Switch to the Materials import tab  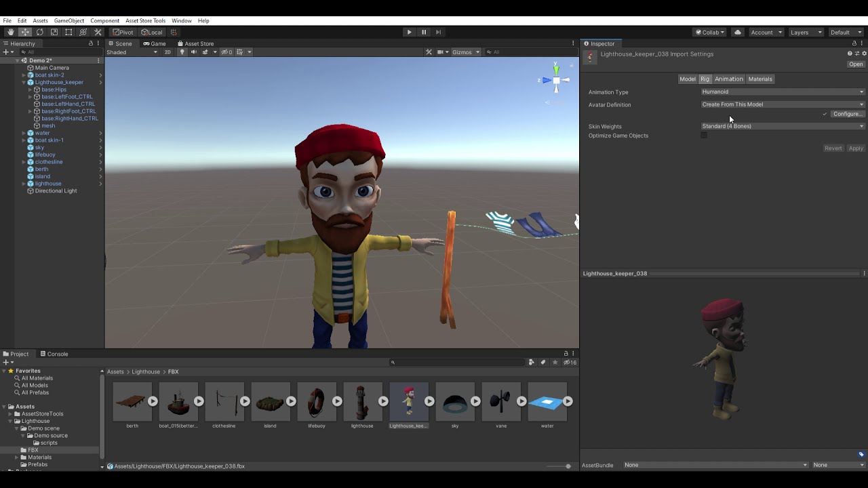click(760, 79)
